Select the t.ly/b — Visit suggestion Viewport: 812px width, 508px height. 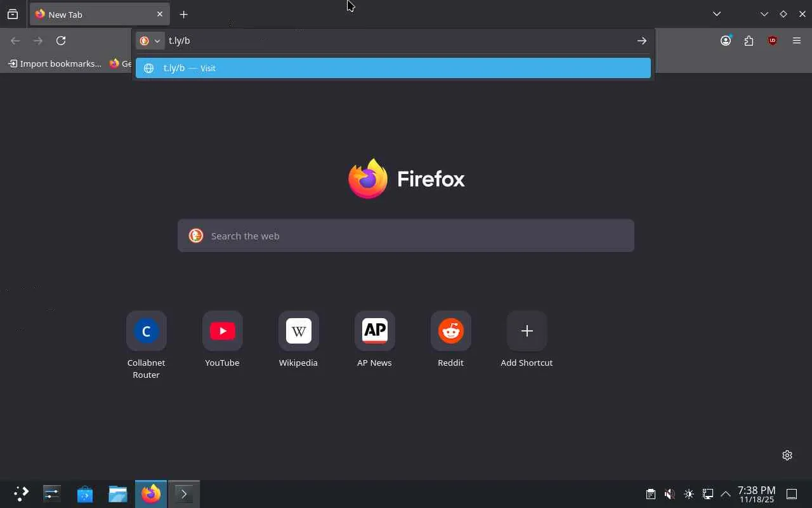[x=393, y=68]
